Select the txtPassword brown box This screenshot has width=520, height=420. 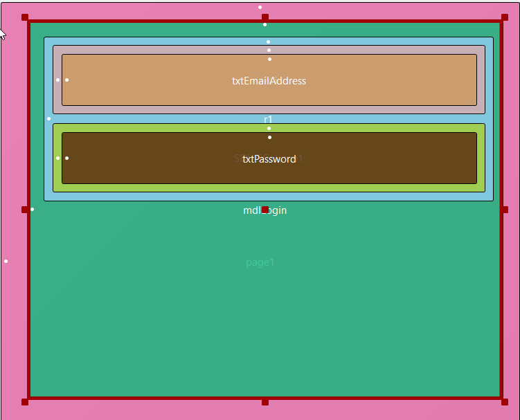269,158
